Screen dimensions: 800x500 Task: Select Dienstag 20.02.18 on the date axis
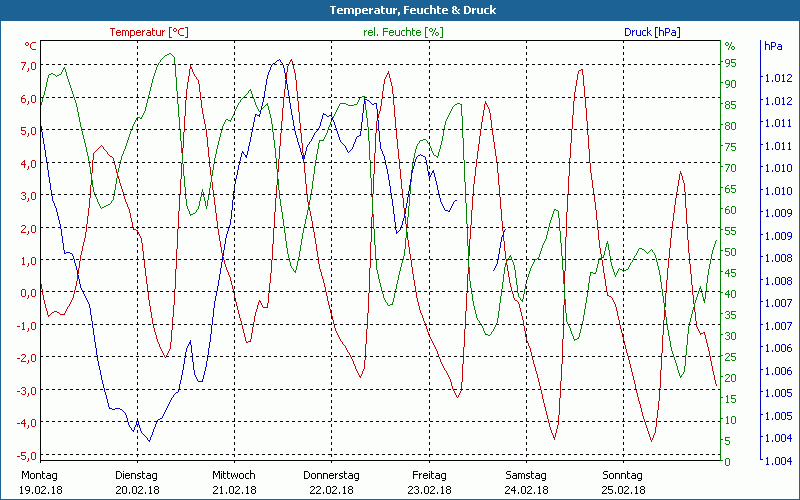click(x=137, y=482)
